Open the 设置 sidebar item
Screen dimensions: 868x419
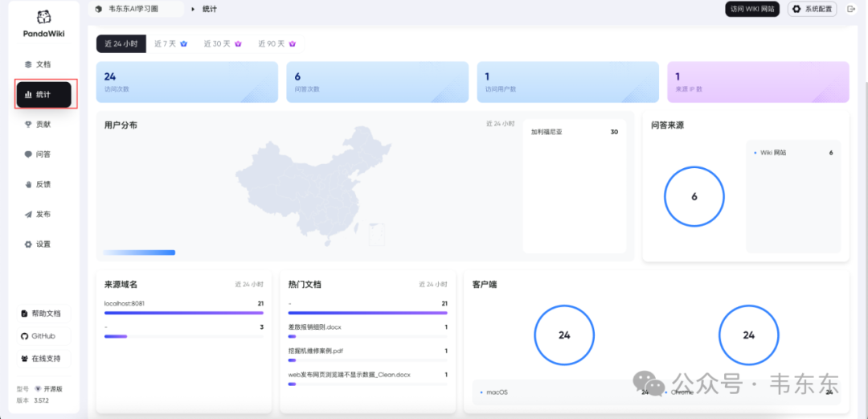[x=43, y=244]
